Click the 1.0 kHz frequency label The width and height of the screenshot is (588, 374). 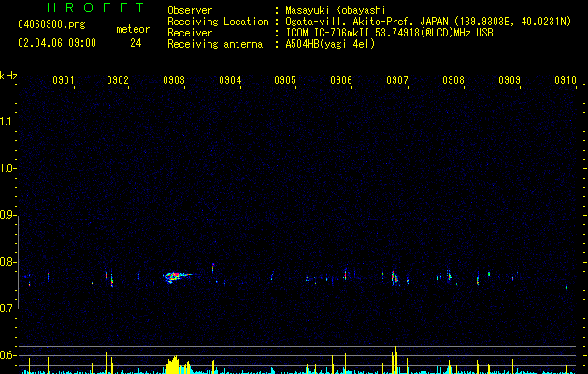(7, 168)
